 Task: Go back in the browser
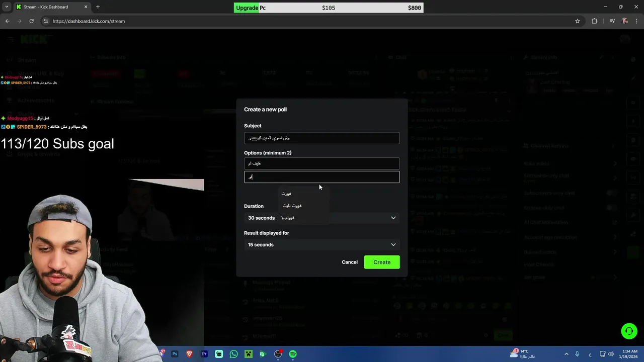[7, 21]
